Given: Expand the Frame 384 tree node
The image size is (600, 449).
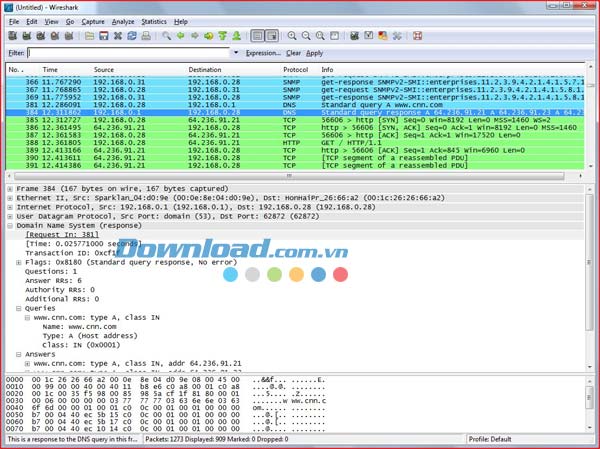Looking at the screenshot, I should pos(10,189).
